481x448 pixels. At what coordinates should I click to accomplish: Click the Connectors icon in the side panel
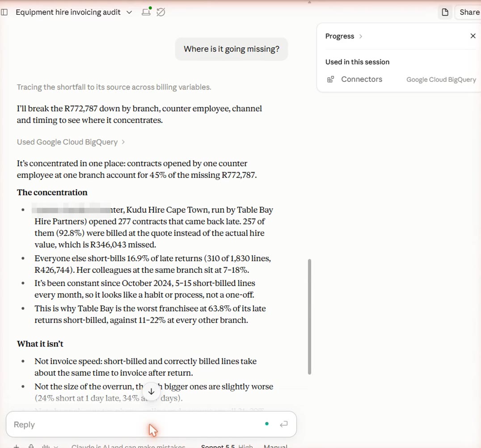(330, 80)
